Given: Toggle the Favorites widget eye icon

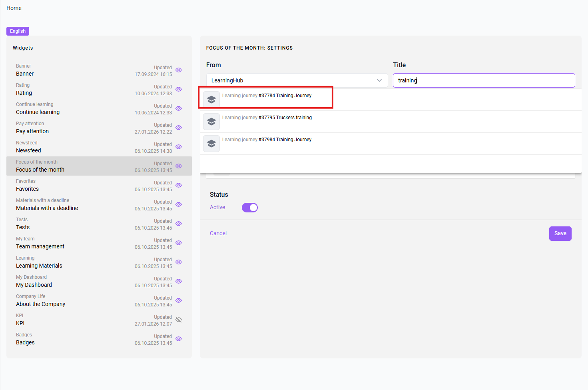Looking at the screenshot, I should tap(179, 185).
